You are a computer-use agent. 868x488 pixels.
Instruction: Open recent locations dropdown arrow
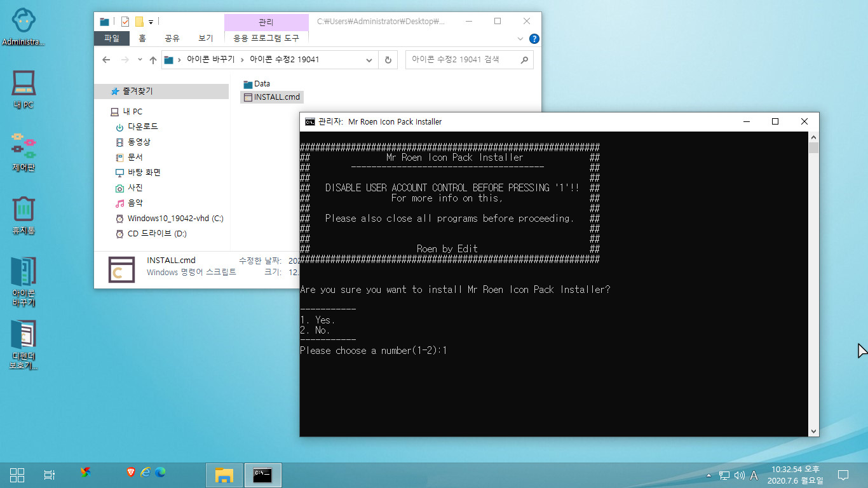140,60
